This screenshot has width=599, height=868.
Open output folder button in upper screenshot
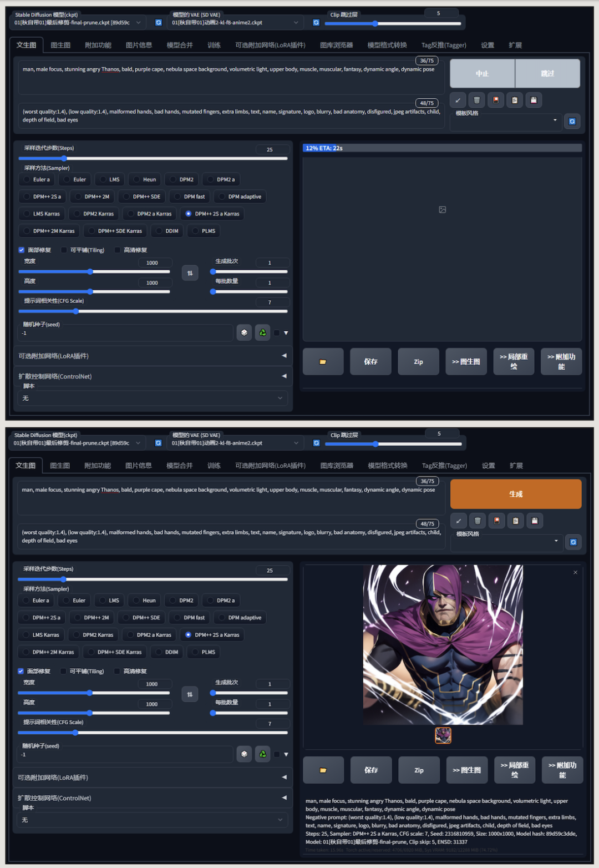[323, 362]
